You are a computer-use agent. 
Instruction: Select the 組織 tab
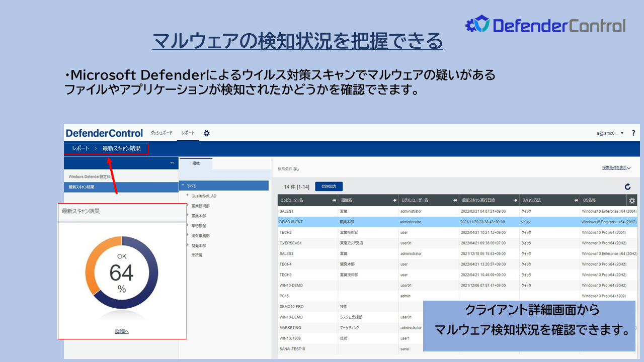click(196, 163)
